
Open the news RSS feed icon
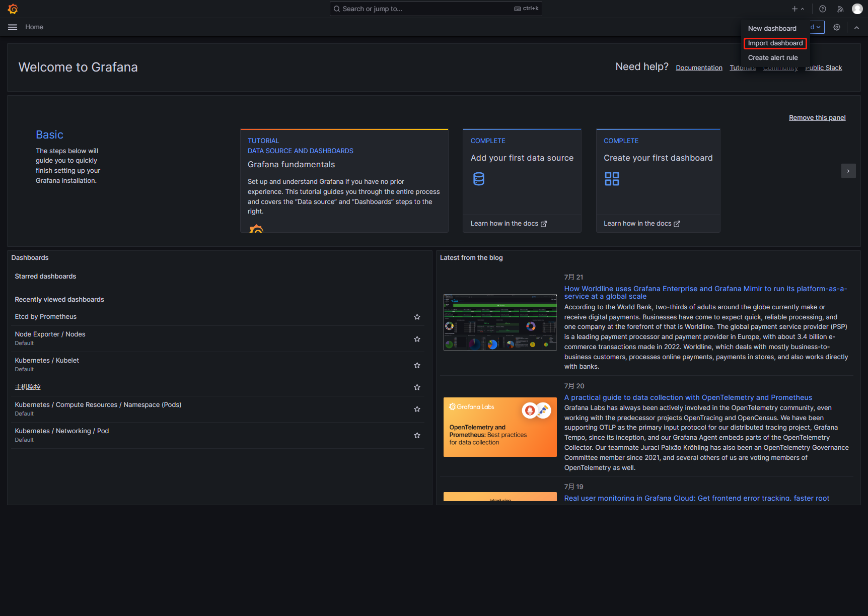click(840, 9)
